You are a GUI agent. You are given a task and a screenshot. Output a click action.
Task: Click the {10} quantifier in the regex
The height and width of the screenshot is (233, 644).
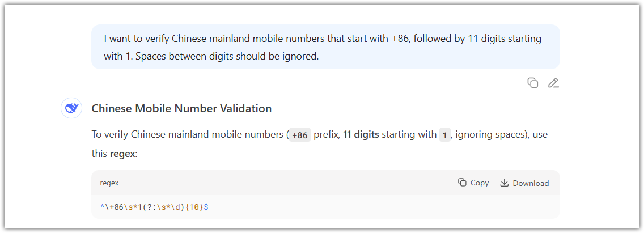194,207
